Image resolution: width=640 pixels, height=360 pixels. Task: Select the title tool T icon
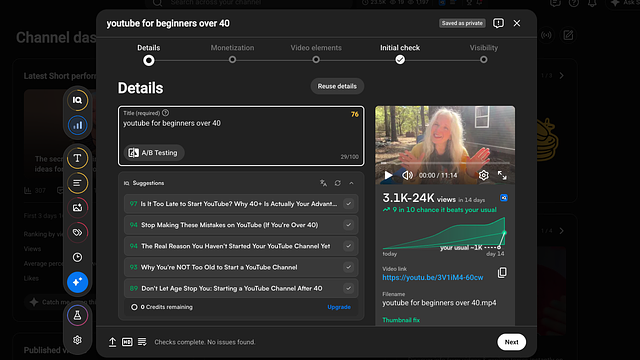click(77, 158)
